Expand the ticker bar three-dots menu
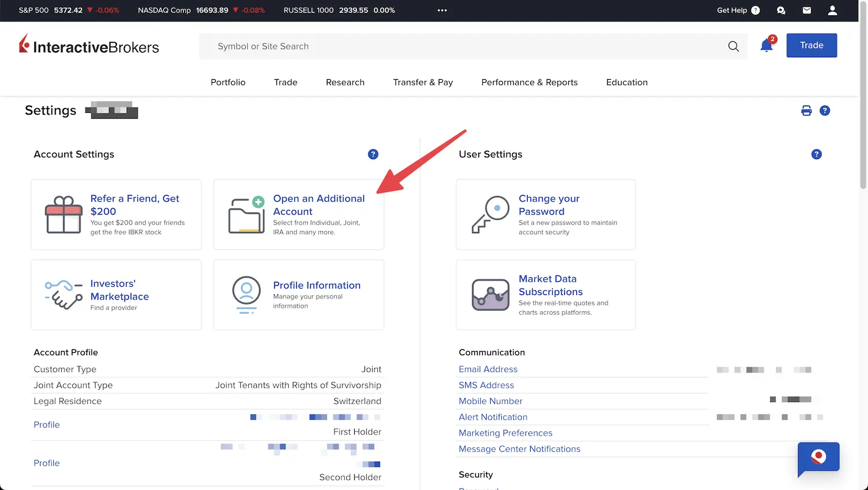This screenshot has width=868, height=490. tap(442, 10)
